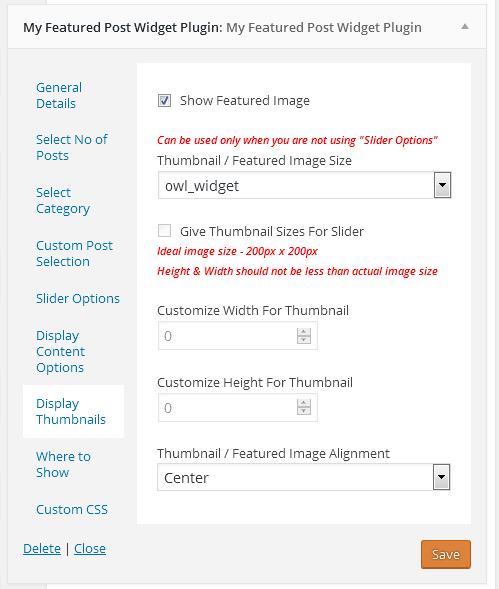Screen dimensions: 499x589
Task: Open Where to Show tab
Action: click(x=64, y=464)
